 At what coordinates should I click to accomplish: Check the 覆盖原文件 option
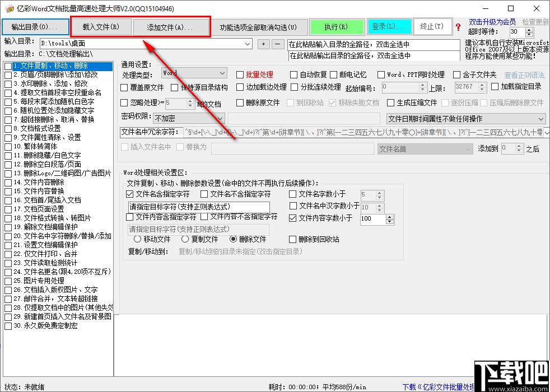(x=124, y=87)
